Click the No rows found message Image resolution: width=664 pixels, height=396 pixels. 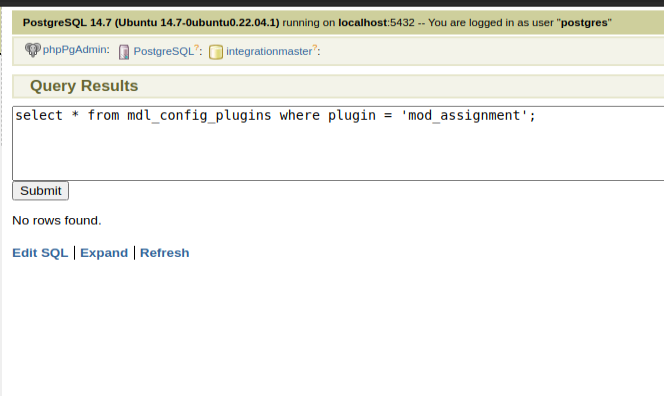click(x=57, y=221)
